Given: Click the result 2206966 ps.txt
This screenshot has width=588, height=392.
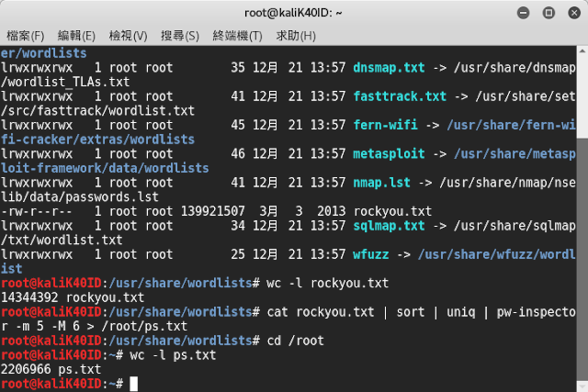Looking at the screenshot, I should pyautogui.click(x=51, y=370).
